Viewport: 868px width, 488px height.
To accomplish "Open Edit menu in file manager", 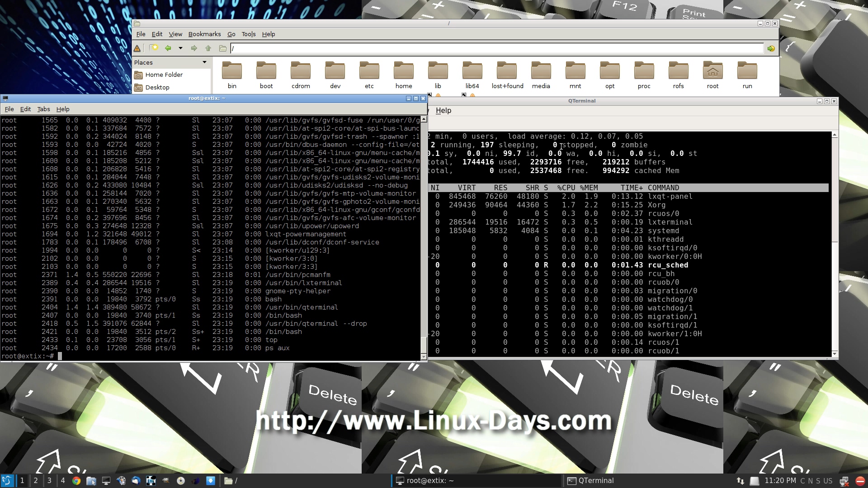I will [157, 34].
